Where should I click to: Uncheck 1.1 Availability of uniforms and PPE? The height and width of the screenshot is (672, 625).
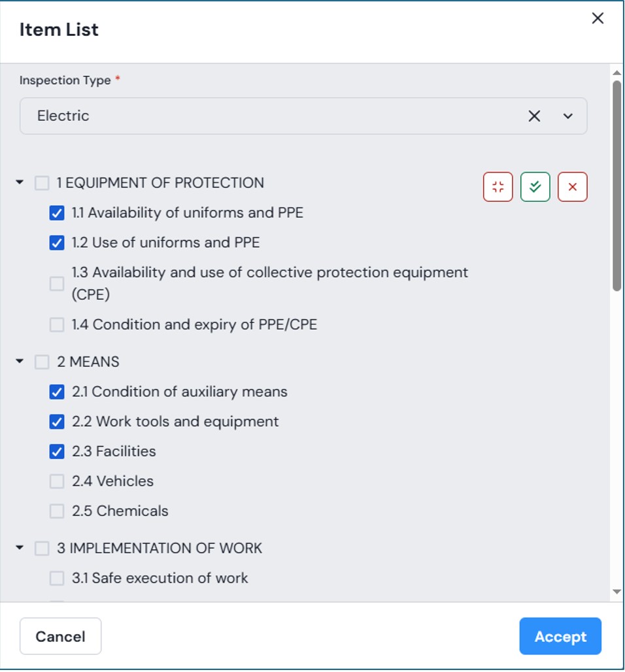click(57, 213)
